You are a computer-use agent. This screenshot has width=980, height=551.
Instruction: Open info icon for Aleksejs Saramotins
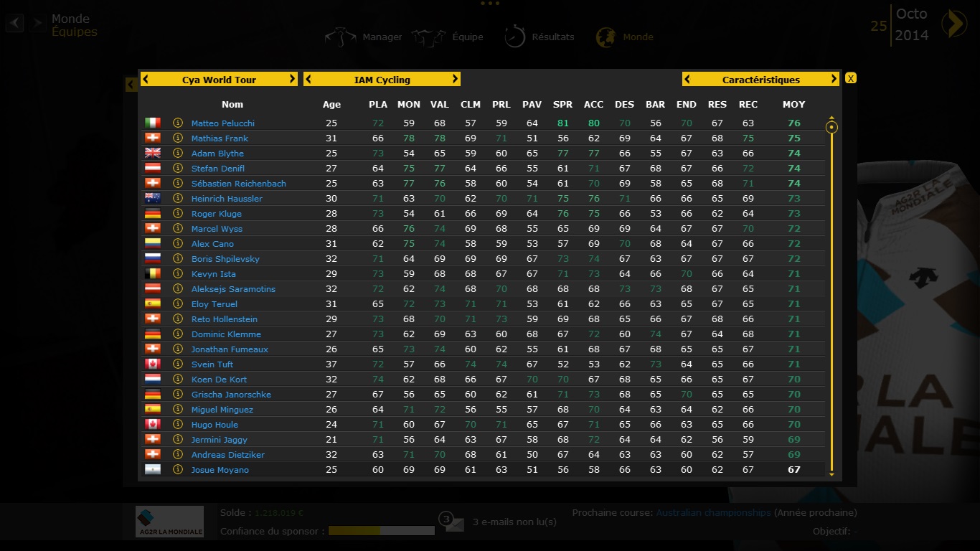tap(178, 288)
